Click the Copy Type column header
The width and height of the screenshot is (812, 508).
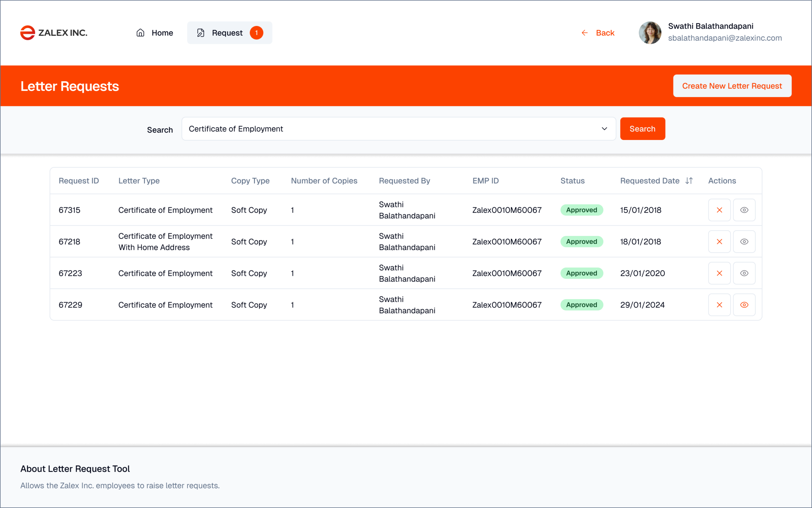click(250, 181)
